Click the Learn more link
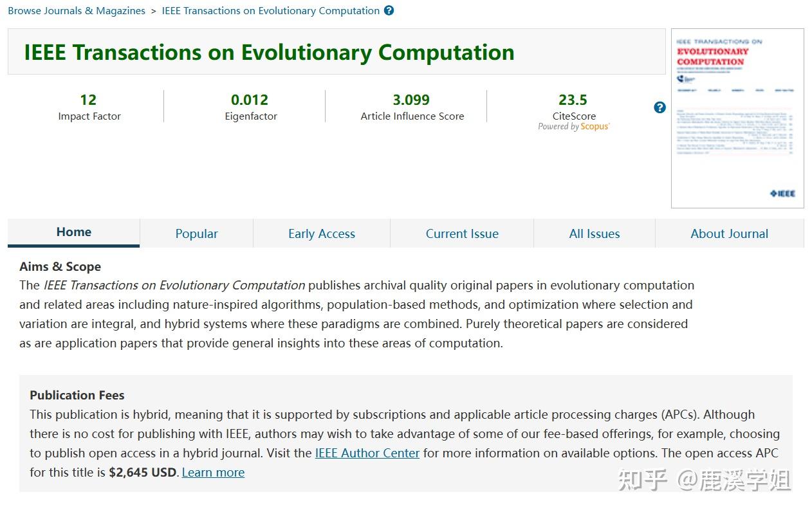This screenshot has height=512, width=812. tap(213, 472)
